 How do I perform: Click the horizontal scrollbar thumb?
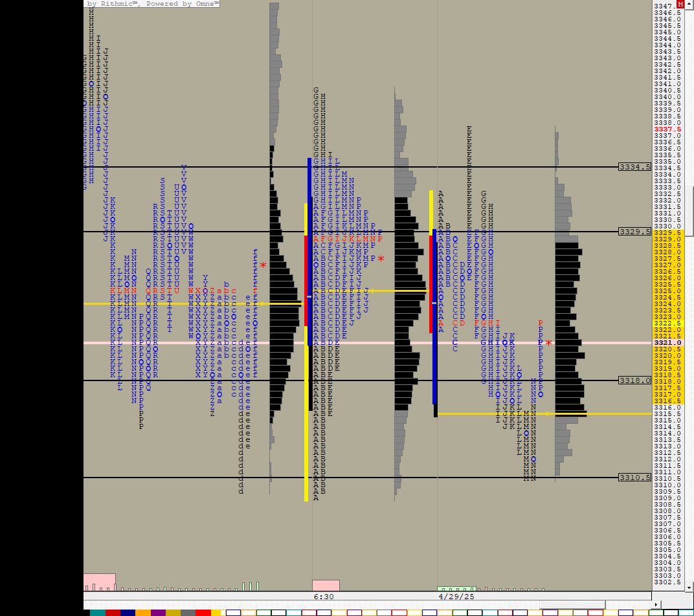(x=572, y=604)
